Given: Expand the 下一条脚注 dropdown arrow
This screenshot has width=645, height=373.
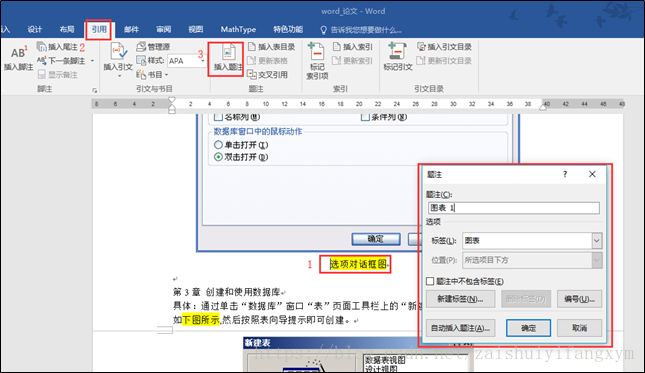Looking at the screenshot, I should click(93, 61).
